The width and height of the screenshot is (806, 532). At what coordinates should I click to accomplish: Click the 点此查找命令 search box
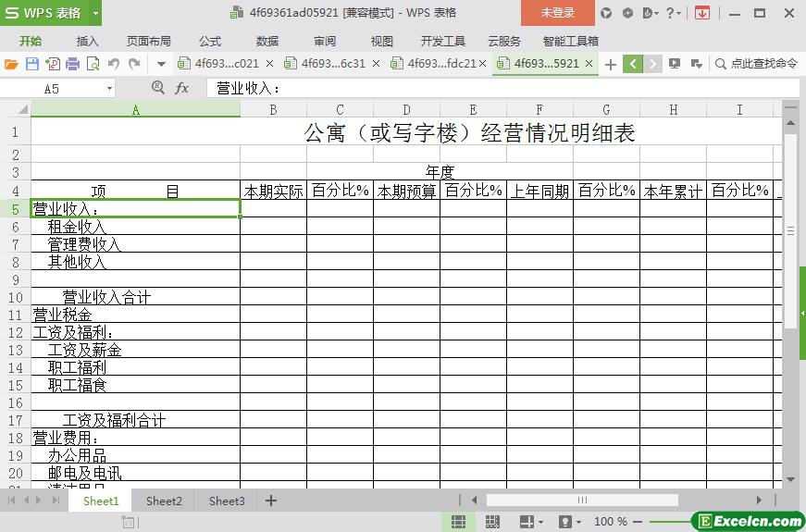click(758, 64)
